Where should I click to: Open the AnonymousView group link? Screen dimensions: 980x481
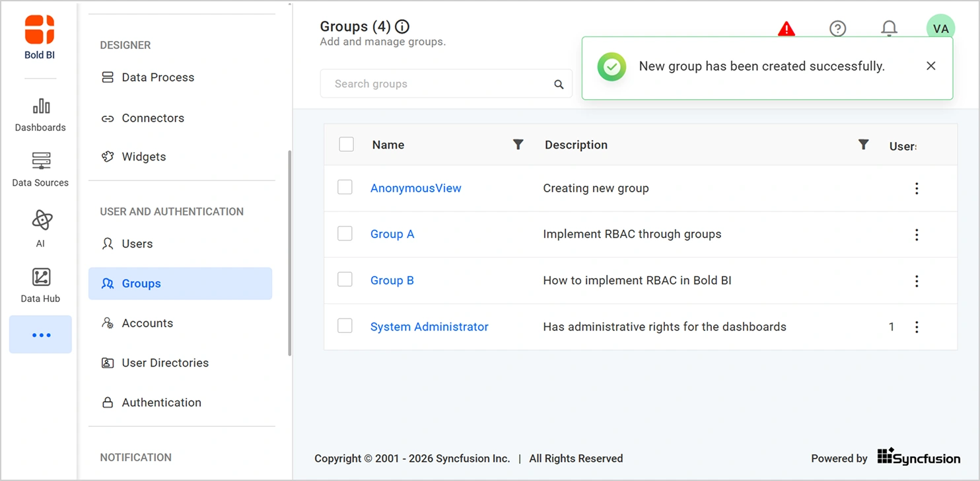(x=416, y=188)
